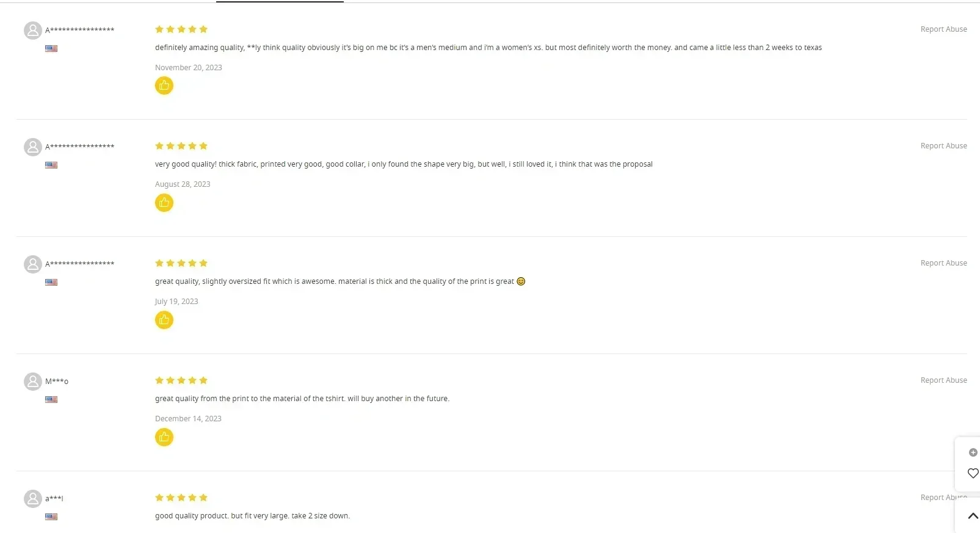Click the reviewer name a***l

coord(54,499)
